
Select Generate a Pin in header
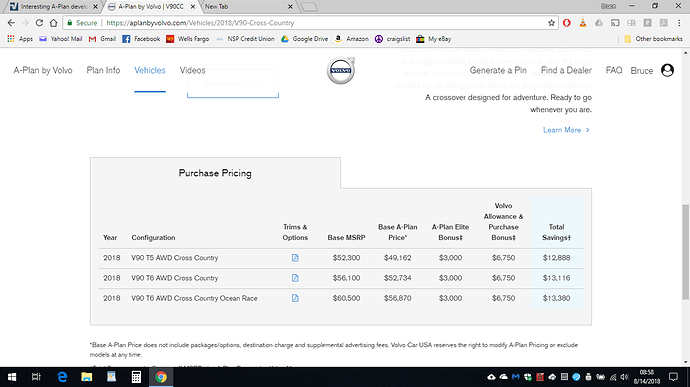tap(498, 70)
